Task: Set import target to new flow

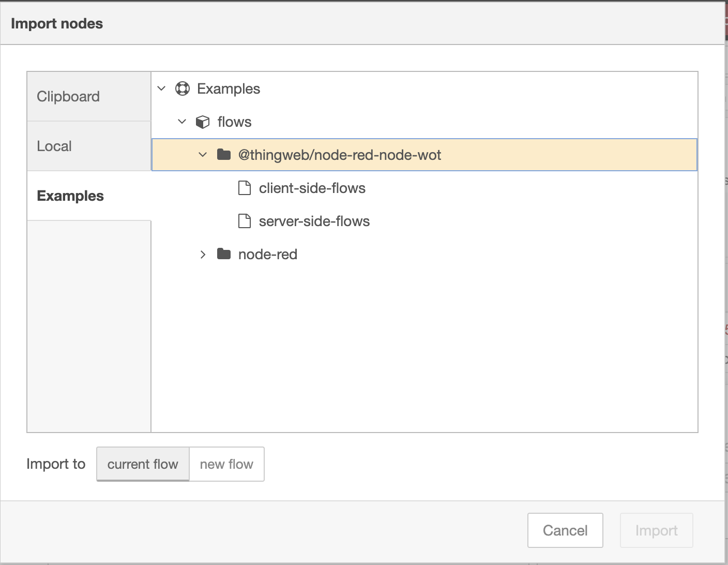Action: click(x=226, y=464)
